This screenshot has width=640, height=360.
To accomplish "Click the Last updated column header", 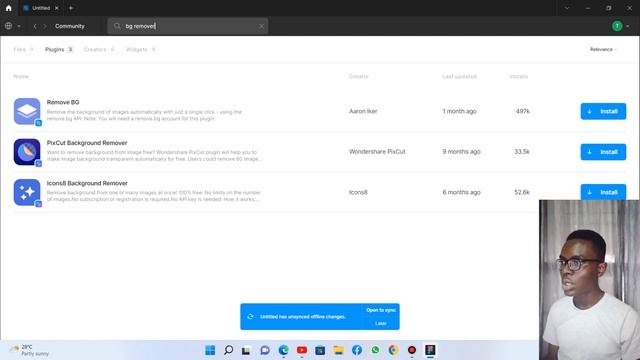I will 460,76.
